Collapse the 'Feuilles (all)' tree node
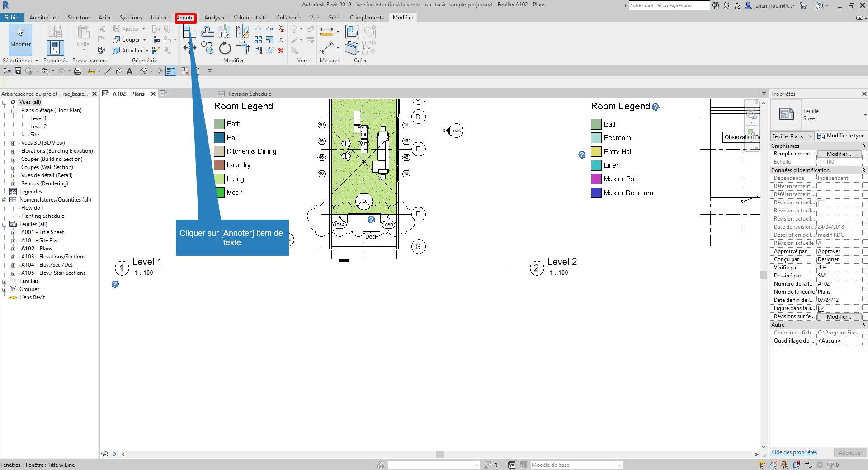The image size is (868, 470). point(5,225)
